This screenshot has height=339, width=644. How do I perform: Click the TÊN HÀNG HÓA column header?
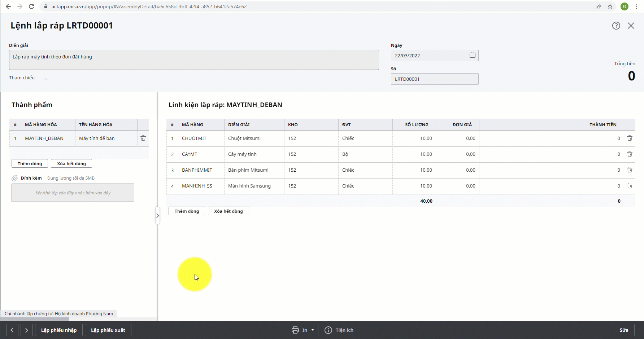(106, 125)
